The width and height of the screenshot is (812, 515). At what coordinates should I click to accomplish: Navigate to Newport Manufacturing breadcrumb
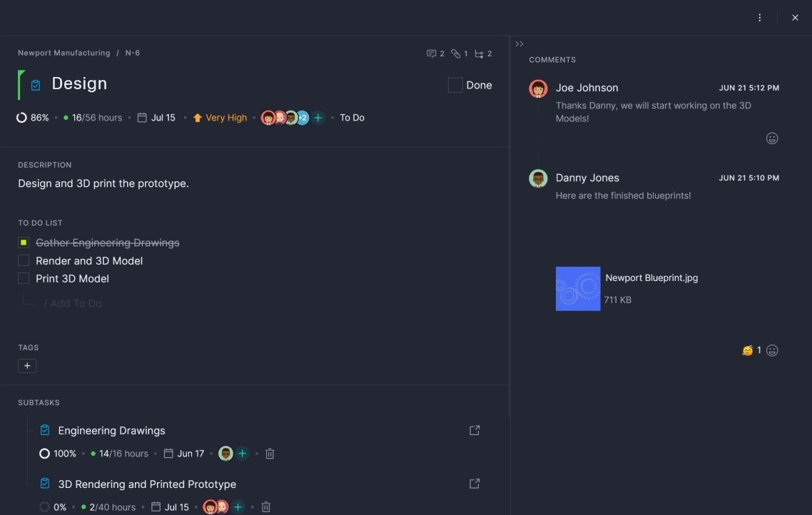pyautogui.click(x=63, y=52)
